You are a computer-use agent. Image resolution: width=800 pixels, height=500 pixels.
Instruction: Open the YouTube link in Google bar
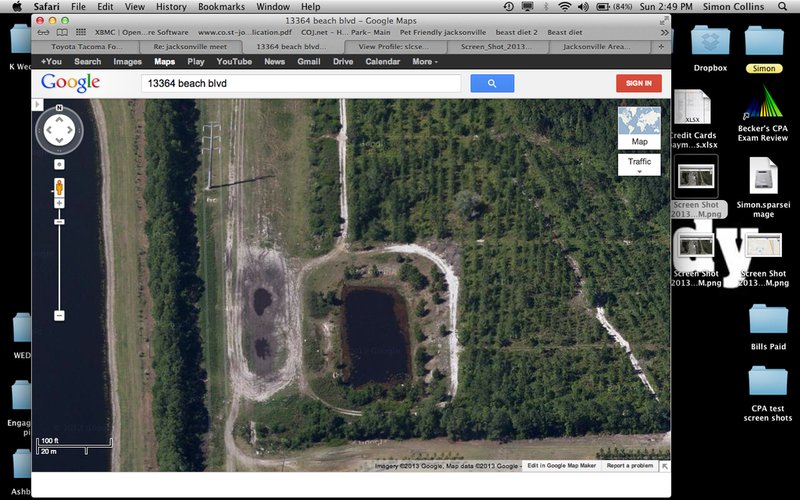click(x=234, y=61)
